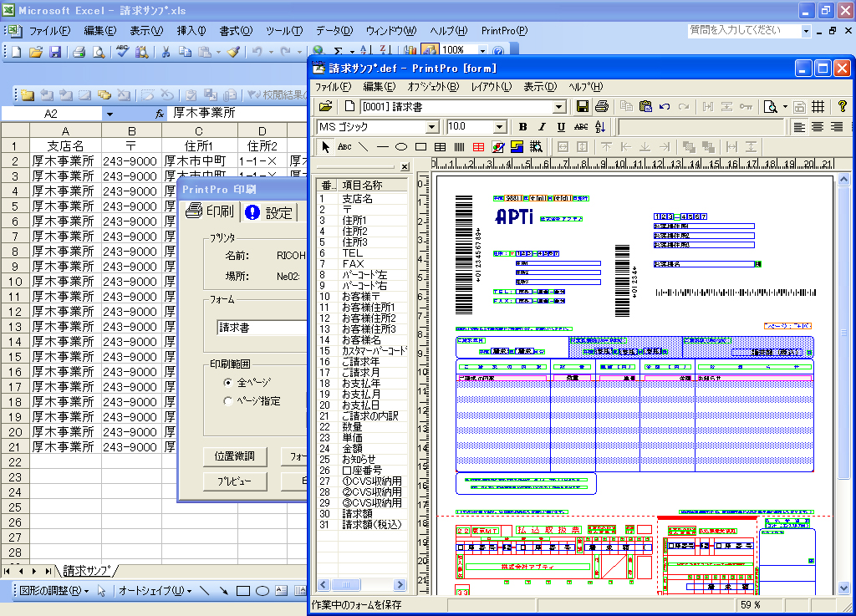Click the 質問を入力してください help box
The height and width of the screenshot is (616, 856).
click(x=745, y=31)
